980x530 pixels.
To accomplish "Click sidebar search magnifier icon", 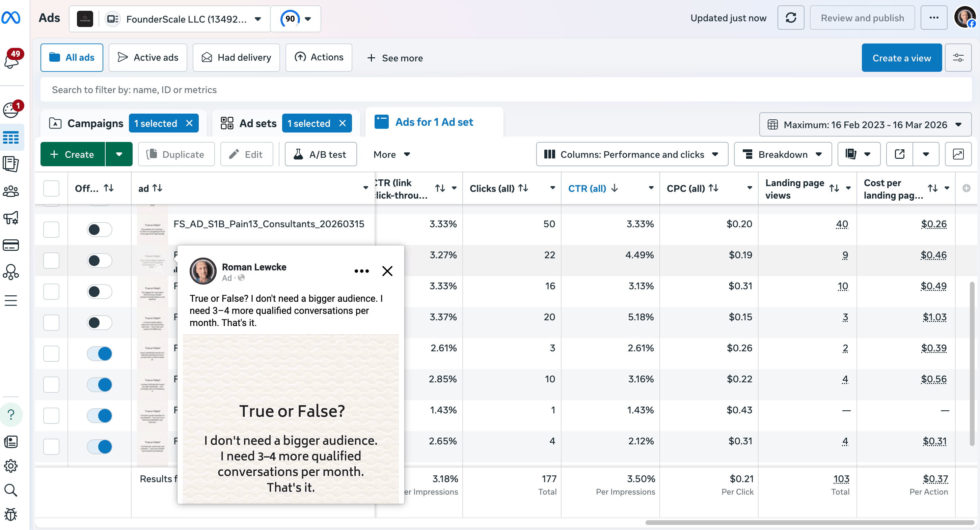I will [11, 490].
